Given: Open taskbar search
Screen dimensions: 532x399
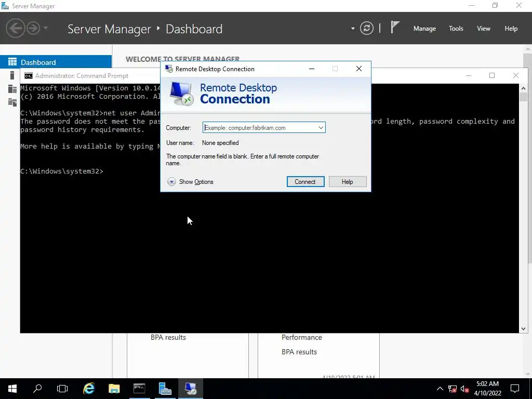Looking at the screenshot, I should 37,389.
